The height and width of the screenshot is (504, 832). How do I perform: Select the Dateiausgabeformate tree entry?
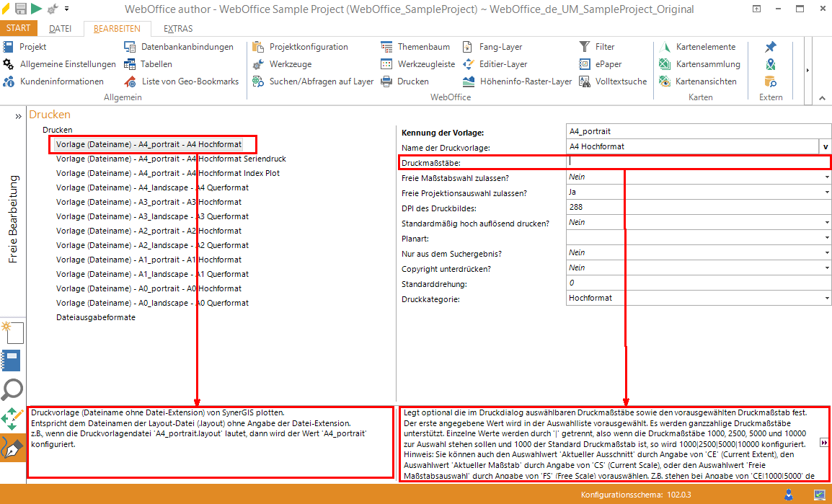pos(96,317)
